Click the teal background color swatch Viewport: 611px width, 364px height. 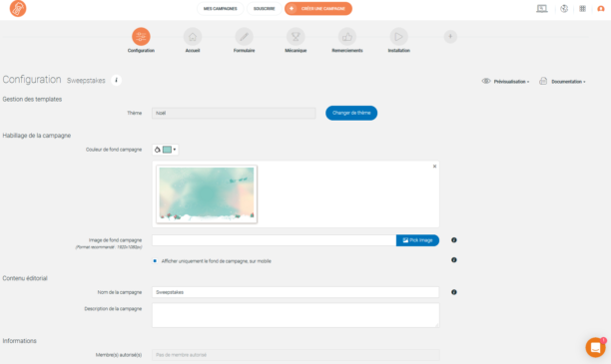(167, 150)
